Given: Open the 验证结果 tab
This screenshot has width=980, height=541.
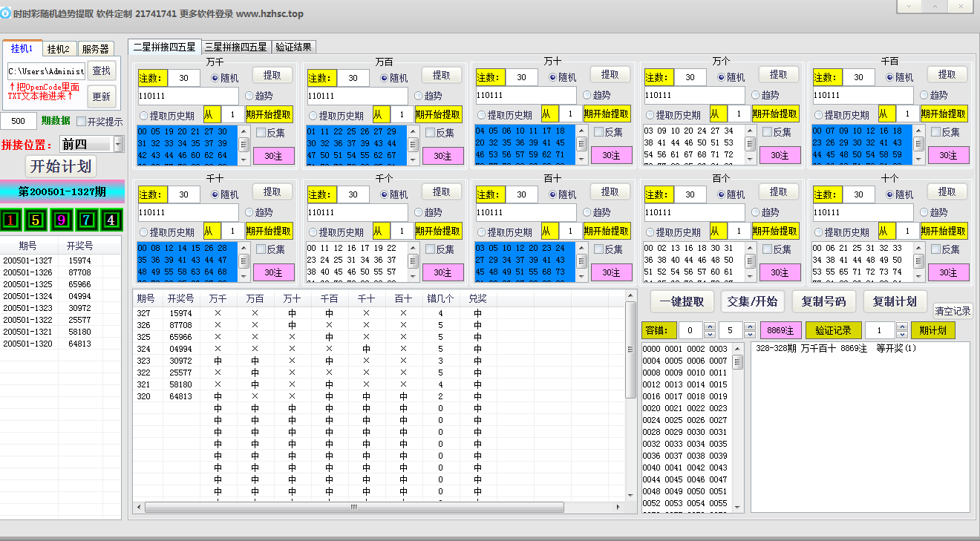Looking at the screenshot, I should (x=294, y=47).
